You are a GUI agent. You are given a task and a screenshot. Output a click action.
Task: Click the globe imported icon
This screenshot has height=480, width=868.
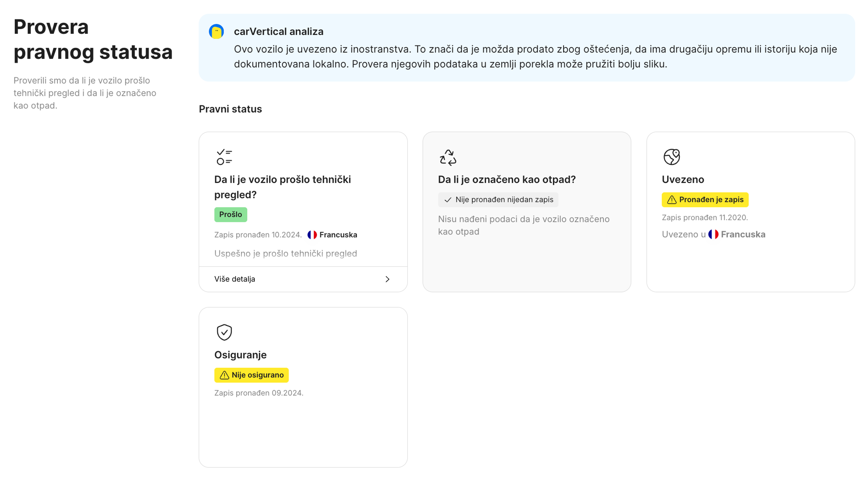coord(672,157)
